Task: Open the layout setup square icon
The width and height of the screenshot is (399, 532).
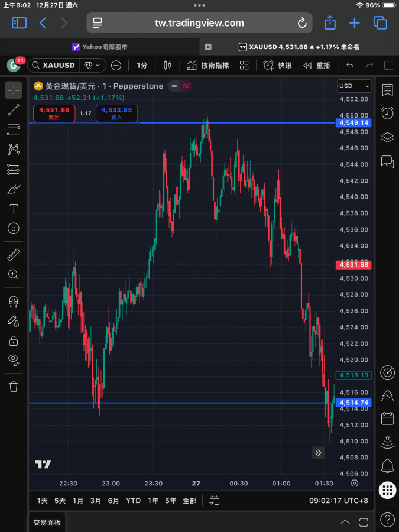Action: (x=389, y=65)
